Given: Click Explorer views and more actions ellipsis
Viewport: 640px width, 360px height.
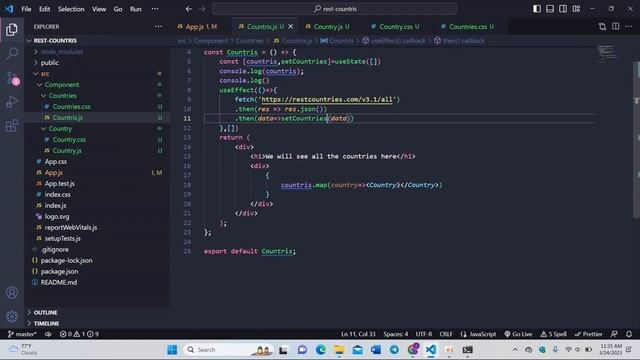Looking at the screenshot, I should coord(158,27).
